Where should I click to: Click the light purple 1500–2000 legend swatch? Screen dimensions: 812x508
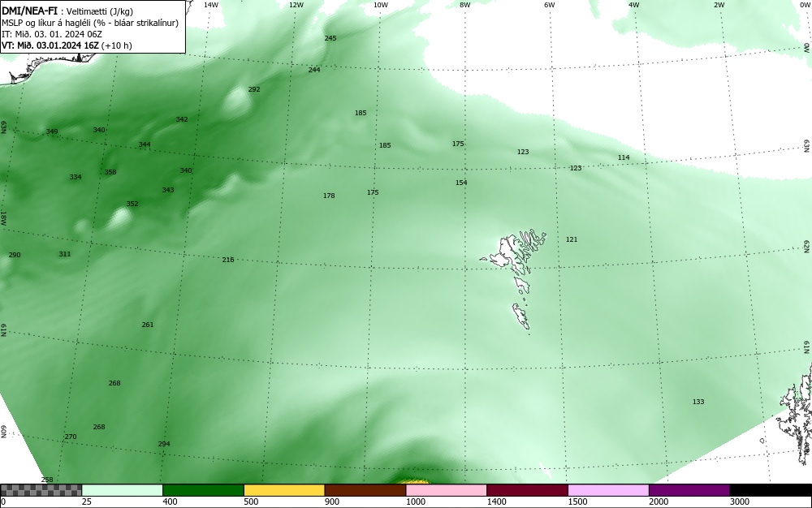pos(608,490)
